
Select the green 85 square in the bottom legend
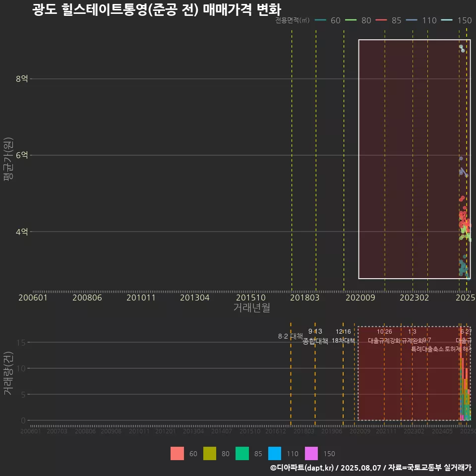click(x=242, y=454)
